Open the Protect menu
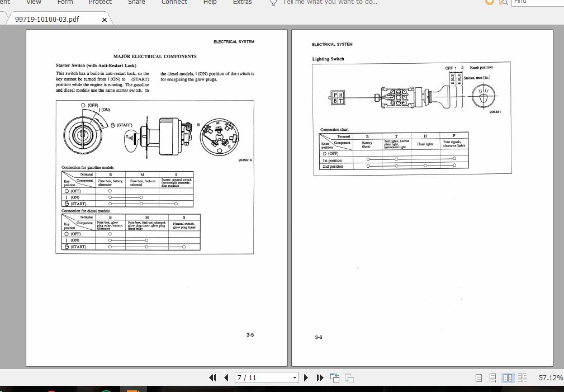Viewport: 564px width, 392px height. 99,2
